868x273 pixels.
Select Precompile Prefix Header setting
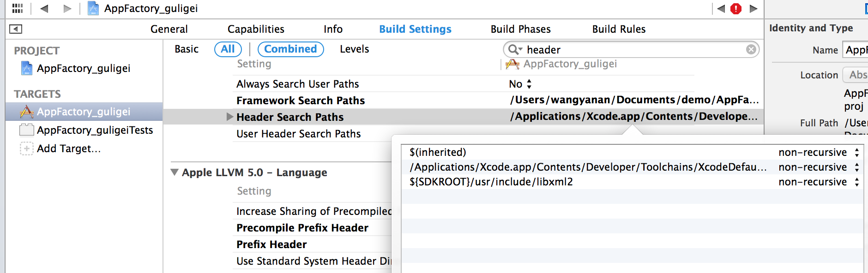pyautogui.click(x=302, y=228)
